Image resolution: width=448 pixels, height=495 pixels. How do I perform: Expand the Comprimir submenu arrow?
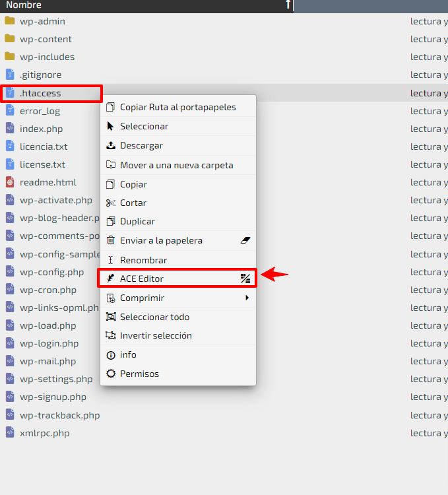(x=247, y=298)
